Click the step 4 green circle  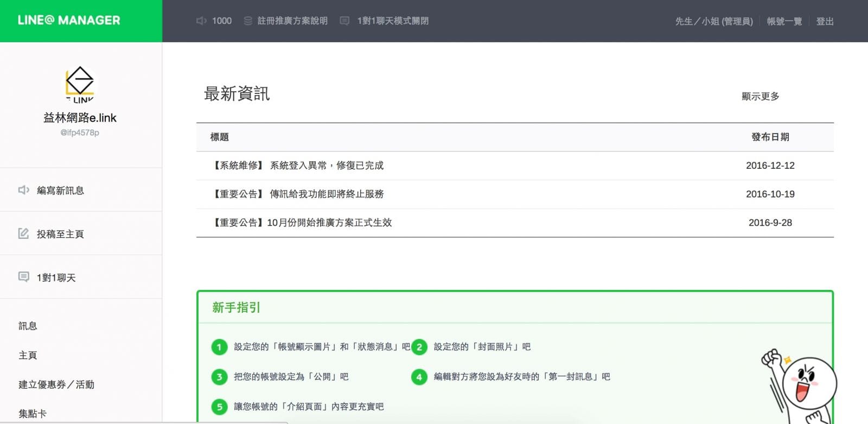419,377
